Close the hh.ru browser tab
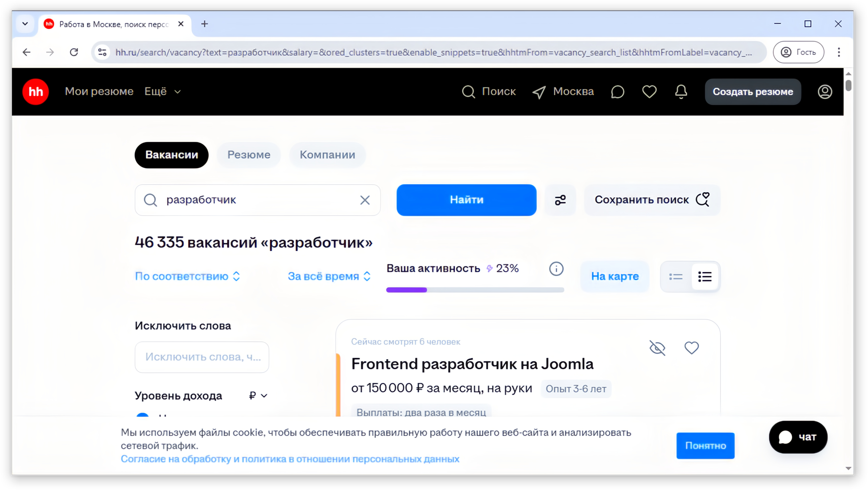The height and width of the screenshot is (490, 868). [x=181, y=24]
